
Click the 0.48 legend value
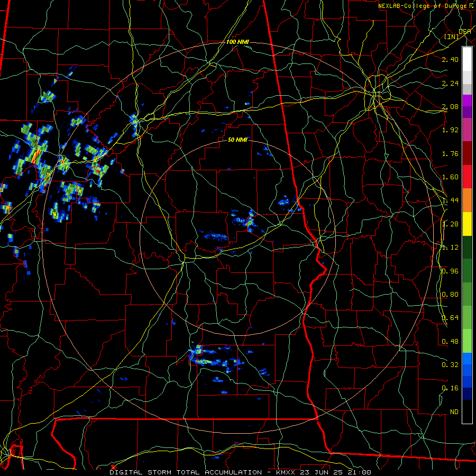(x=450, y=342)
